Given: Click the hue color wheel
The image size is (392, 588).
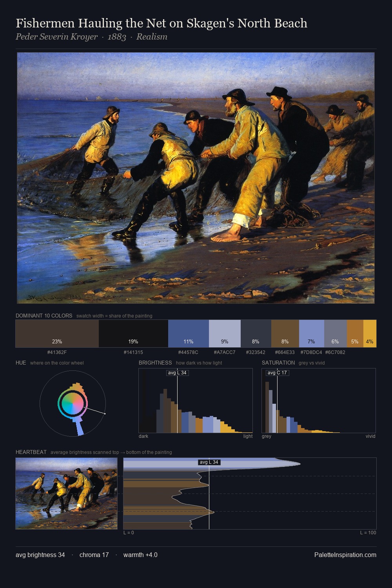Looking at the screenshot, I should [73, 403].
